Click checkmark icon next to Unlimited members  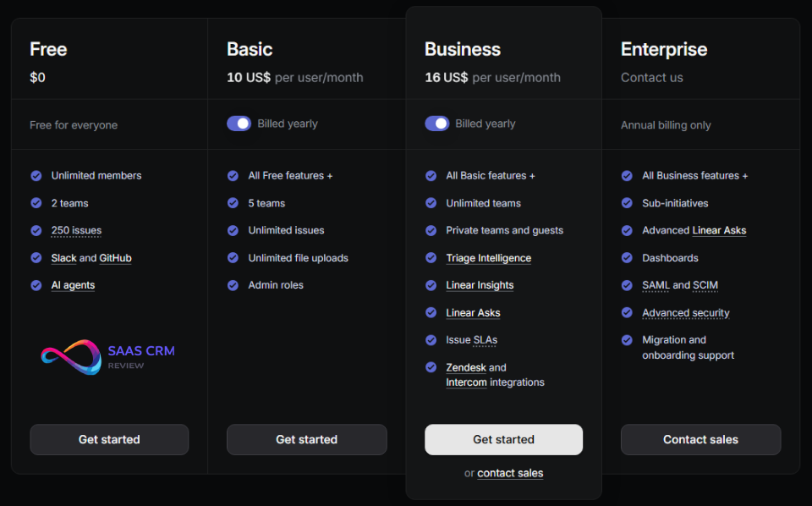[36, 176]
